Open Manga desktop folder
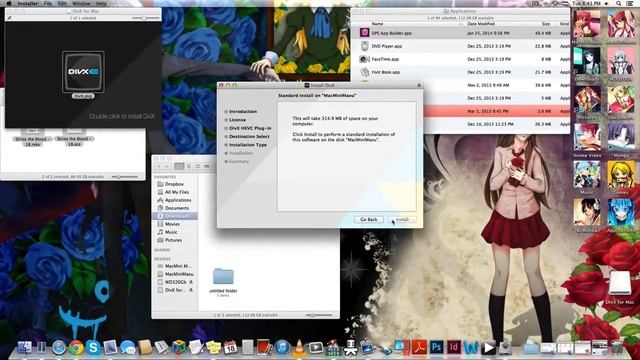640x360 pixels. tap(621, 138)
